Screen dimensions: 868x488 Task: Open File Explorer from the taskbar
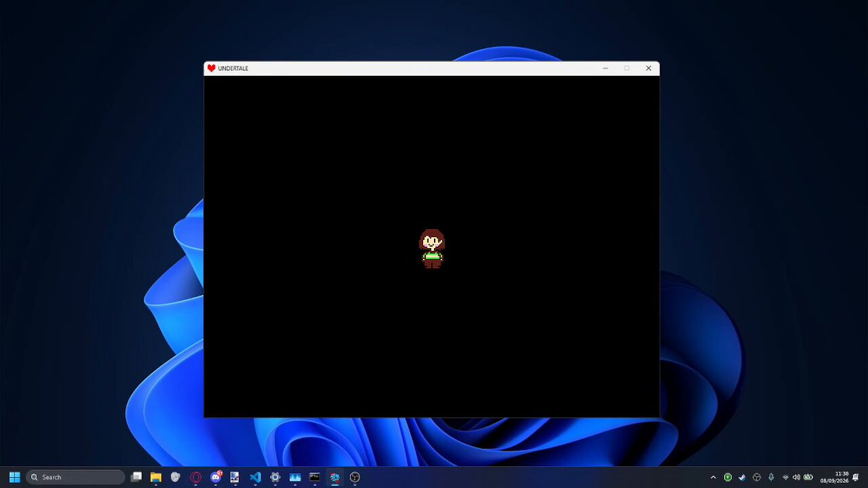click(156, 477)
